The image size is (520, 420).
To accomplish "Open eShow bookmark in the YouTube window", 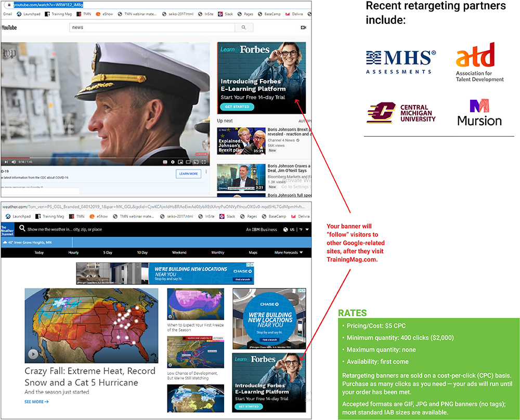I will click(x=105, y=14).
